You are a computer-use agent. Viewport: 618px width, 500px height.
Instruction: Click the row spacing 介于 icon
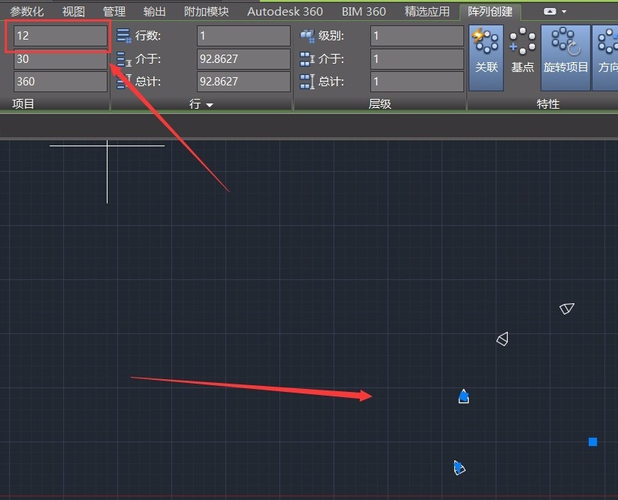coord(124,59)
